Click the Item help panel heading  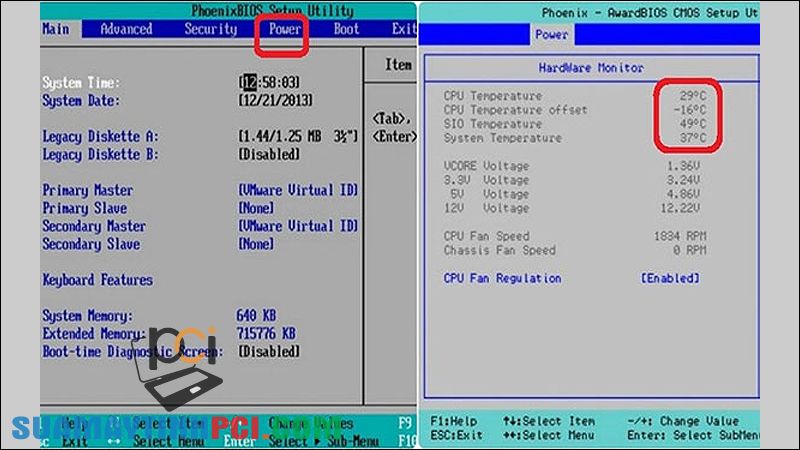[398, 65]
